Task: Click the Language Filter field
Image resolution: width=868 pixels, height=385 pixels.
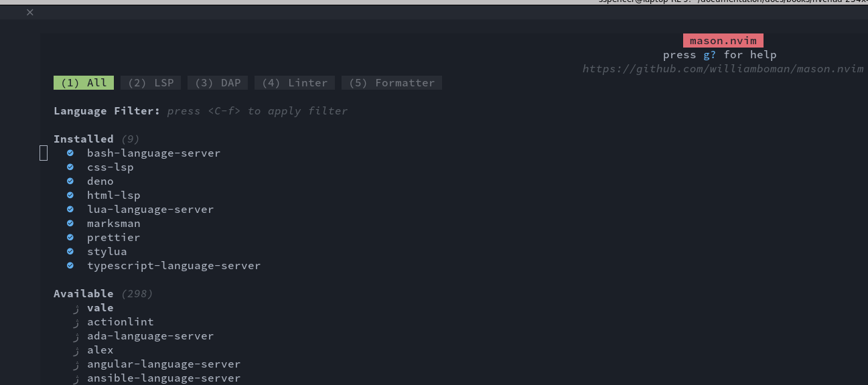Action: pyautogui.click(x=257, y=111)
